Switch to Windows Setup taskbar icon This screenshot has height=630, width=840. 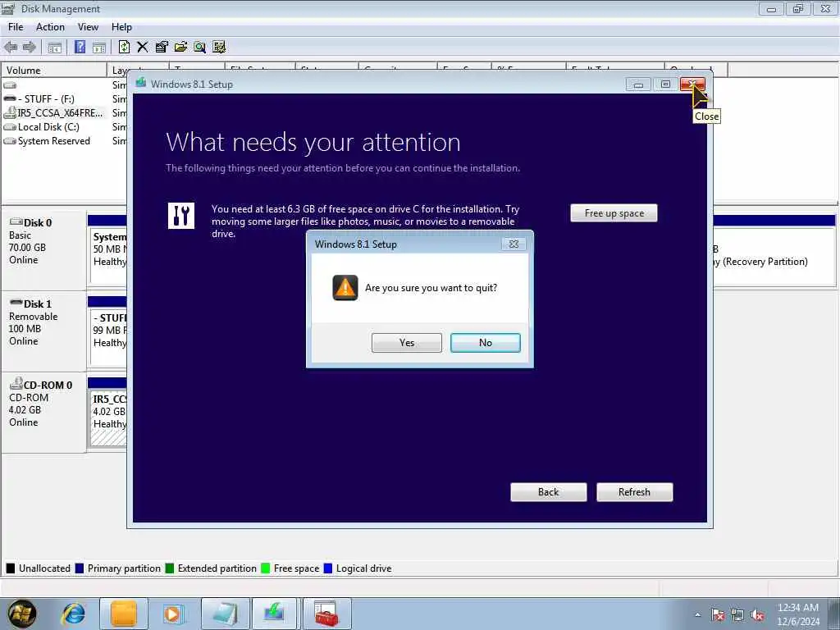click(x=274, y=614)
